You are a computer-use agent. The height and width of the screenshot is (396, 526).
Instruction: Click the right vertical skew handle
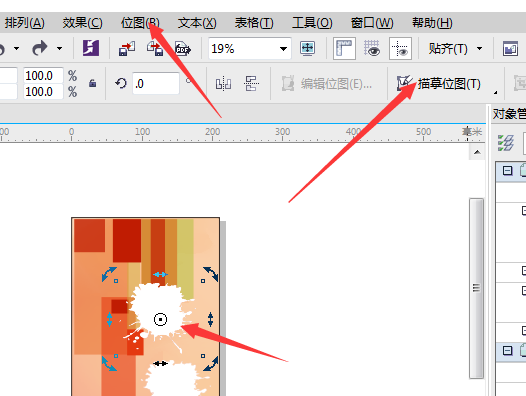pos(210,319)
